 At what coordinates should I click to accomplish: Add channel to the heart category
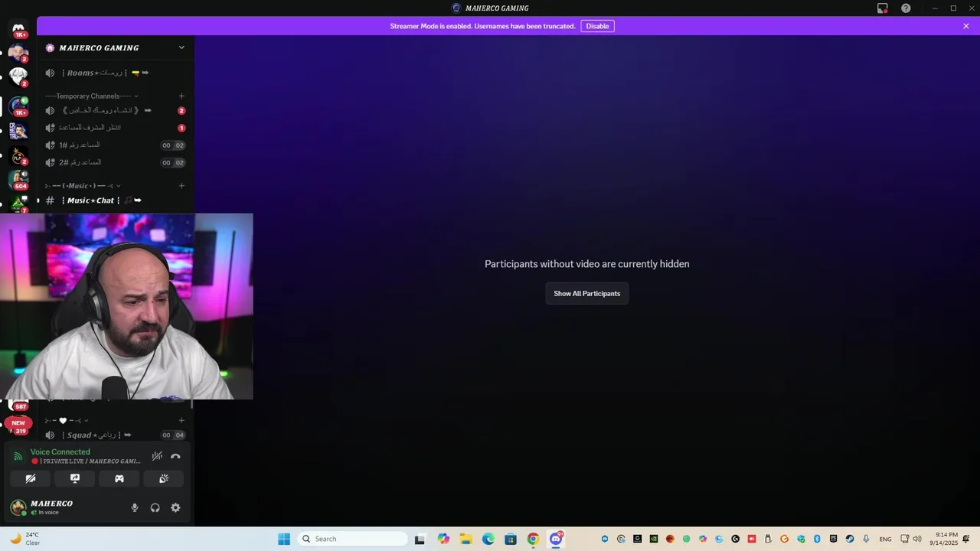[181, 420]
